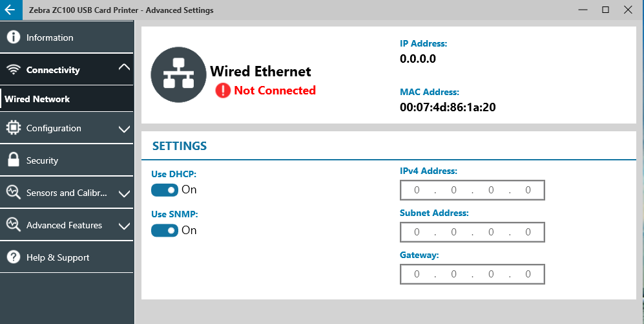Click the red Not Connected alert icon
Viewport: 644px width, 324px height.
[223, 90]
